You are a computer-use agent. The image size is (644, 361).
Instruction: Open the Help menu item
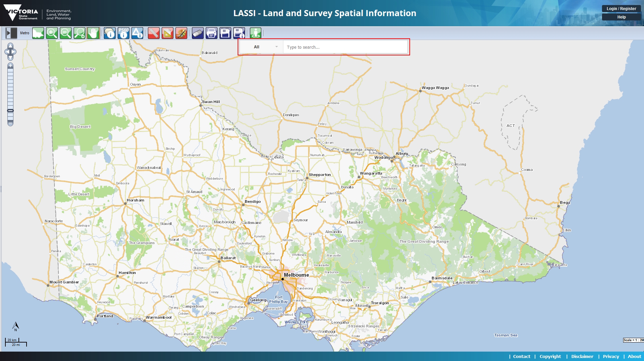tap(621, 16)
